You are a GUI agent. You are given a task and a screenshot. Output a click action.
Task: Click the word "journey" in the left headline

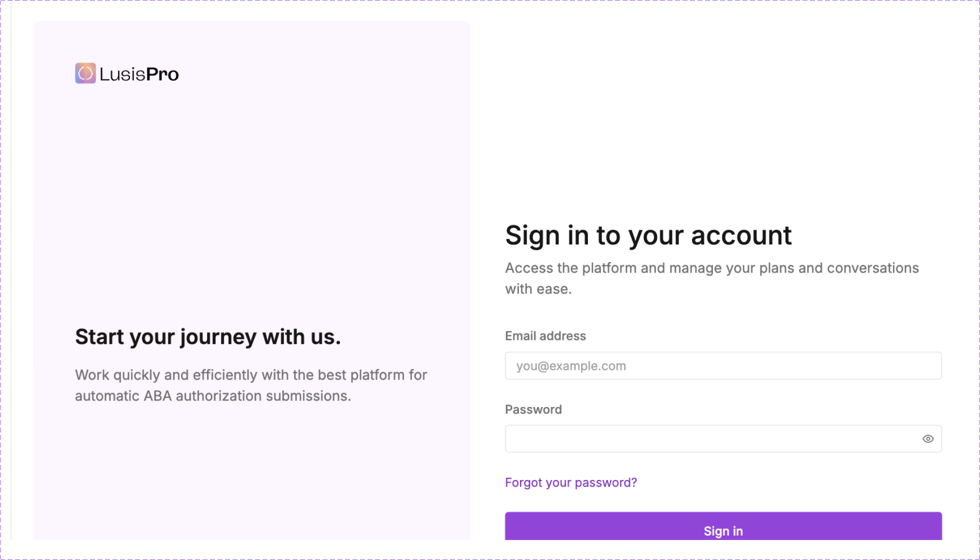tap(218, 338)
